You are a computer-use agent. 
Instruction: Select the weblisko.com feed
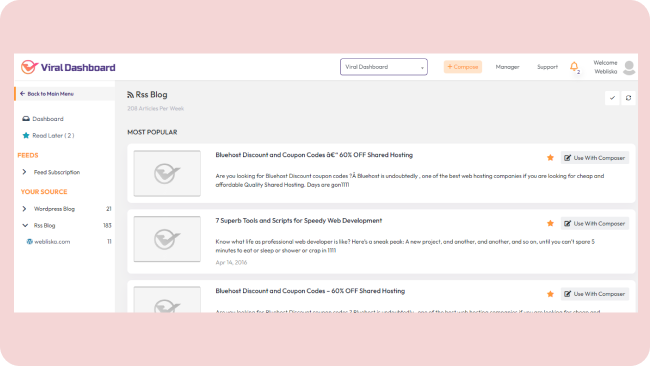pyautogui.click(x=52, y=242)
